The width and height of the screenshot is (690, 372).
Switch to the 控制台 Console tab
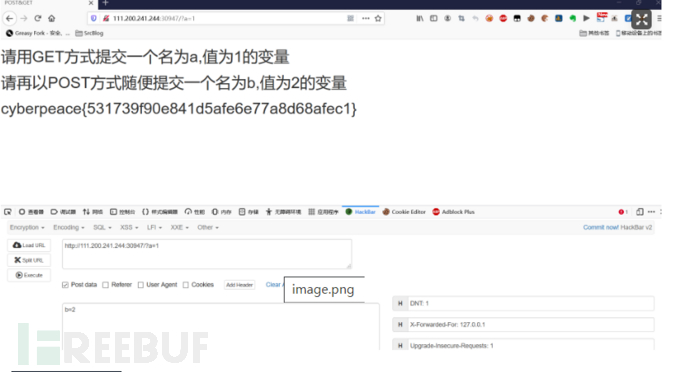click(122, 212)
